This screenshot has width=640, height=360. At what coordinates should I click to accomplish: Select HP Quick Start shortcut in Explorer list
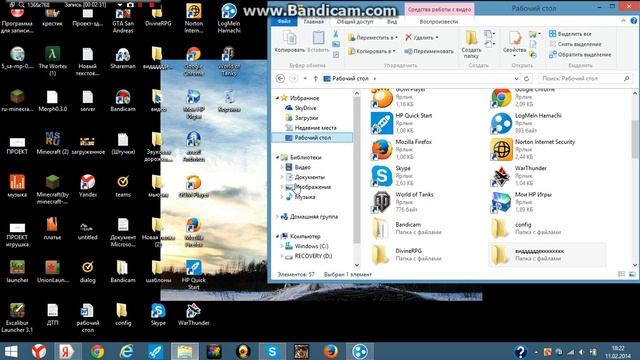404,123
